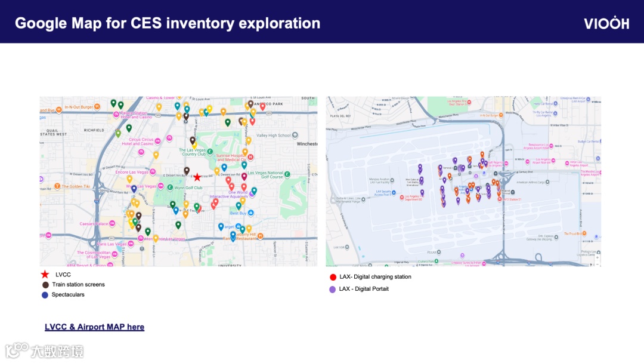Click the LAX- Digital charging station legend label
644x363 pixels.
point(376,277)
